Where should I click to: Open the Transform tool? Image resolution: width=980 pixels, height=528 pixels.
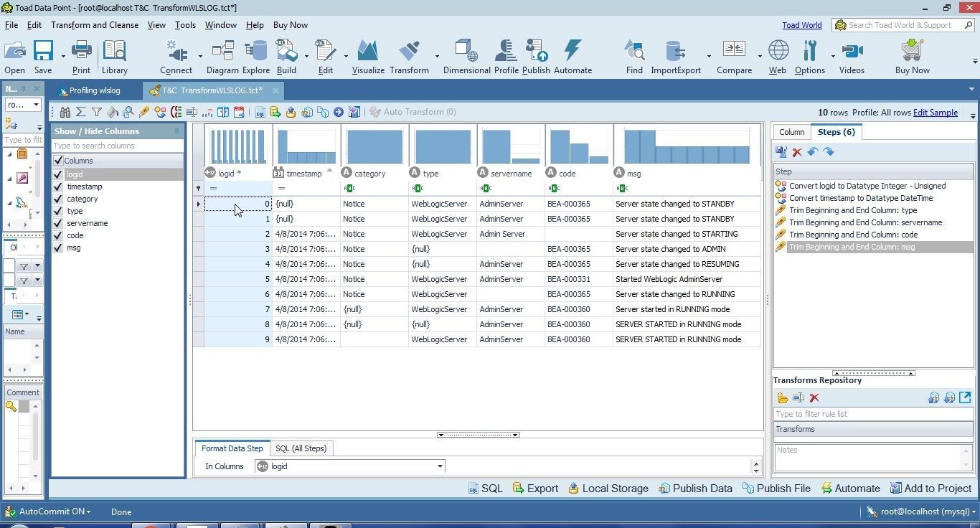tap(409, 57)
